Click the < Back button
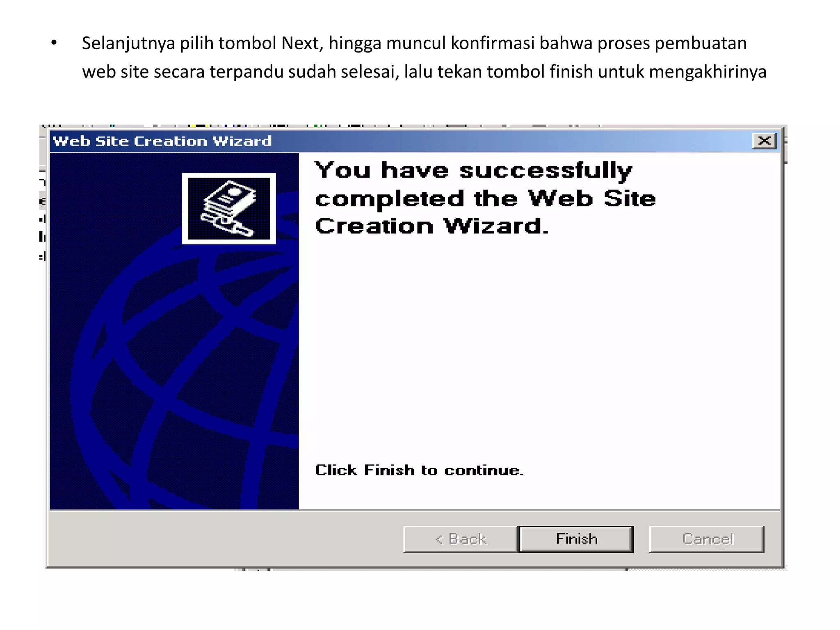This screenshot has height=630, width=840. tap(461, 539)
